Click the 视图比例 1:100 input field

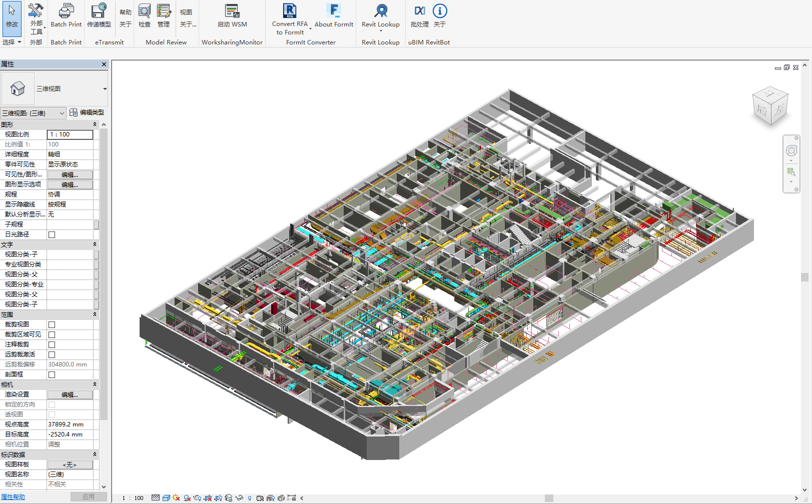[x=70, y=134]
